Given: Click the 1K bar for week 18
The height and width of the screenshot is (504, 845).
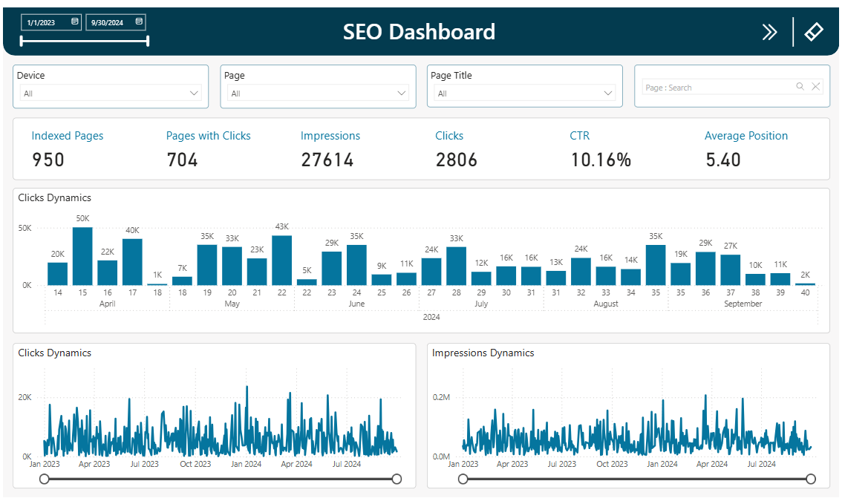Looking at the screenshot, I should coord(157,284).
